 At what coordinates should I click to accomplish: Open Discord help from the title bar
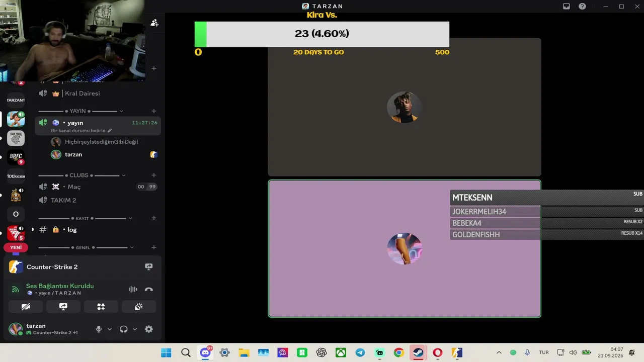[x=582, y=7]
